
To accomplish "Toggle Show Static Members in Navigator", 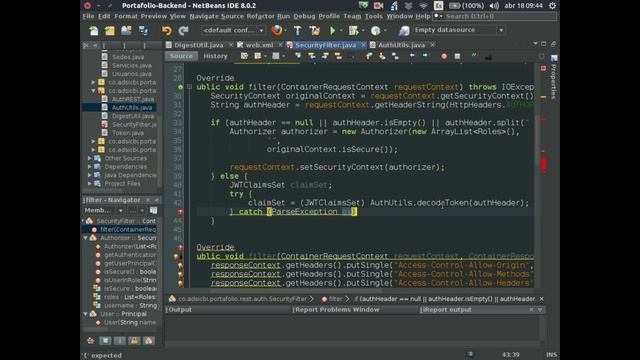I will [120, 340].
